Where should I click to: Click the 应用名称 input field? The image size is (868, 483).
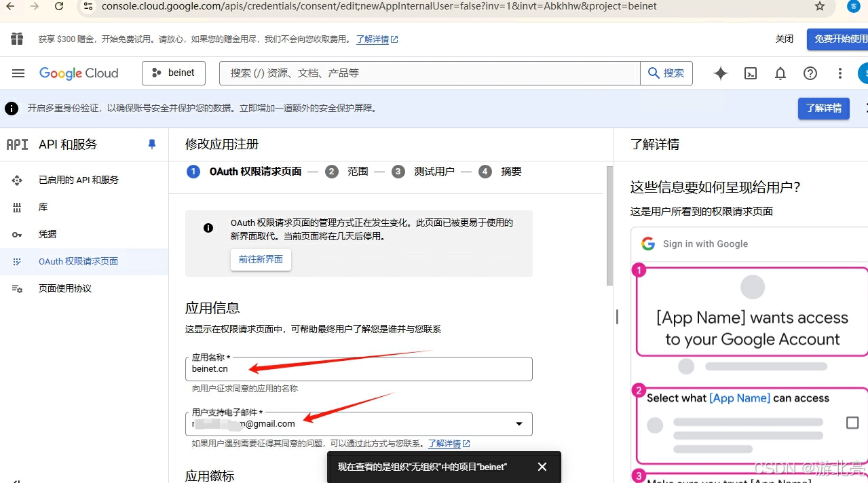(x=358, y=369)
